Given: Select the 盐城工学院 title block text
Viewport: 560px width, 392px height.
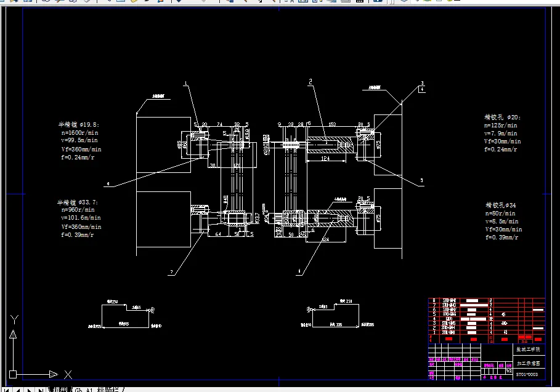Looking at the screenshot, I should point(528,349).
